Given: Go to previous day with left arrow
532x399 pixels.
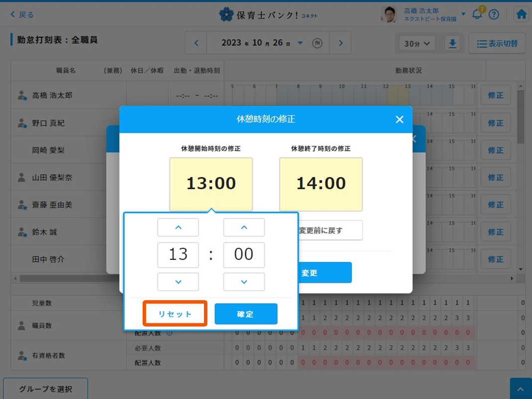Looking at the screenshot, I should click(196, 43).
